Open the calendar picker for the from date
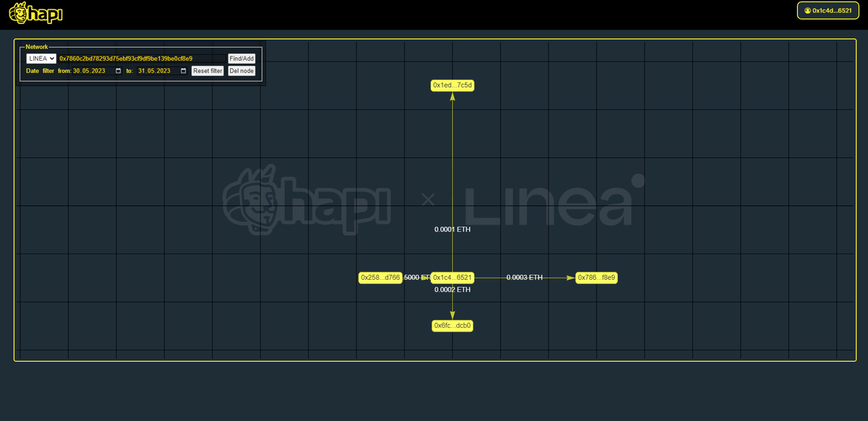The width and height of the screenshot is (868, 421). (x=119, y=71)
